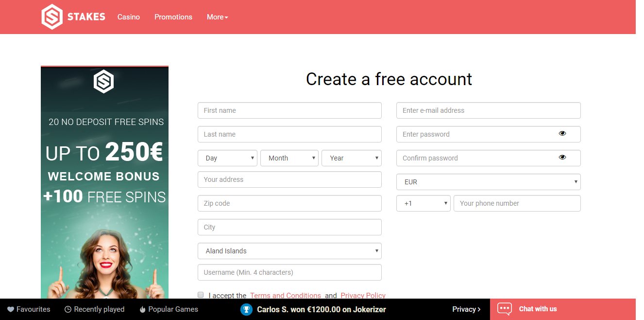Click the heart icon beside Favourites

tap(11, 309)
